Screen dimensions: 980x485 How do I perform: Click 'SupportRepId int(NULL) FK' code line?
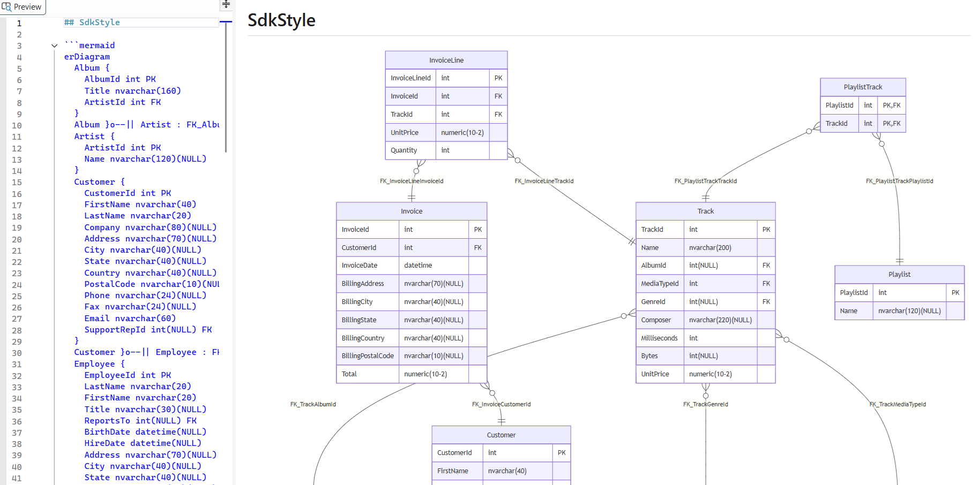click(x=148, y=330)
